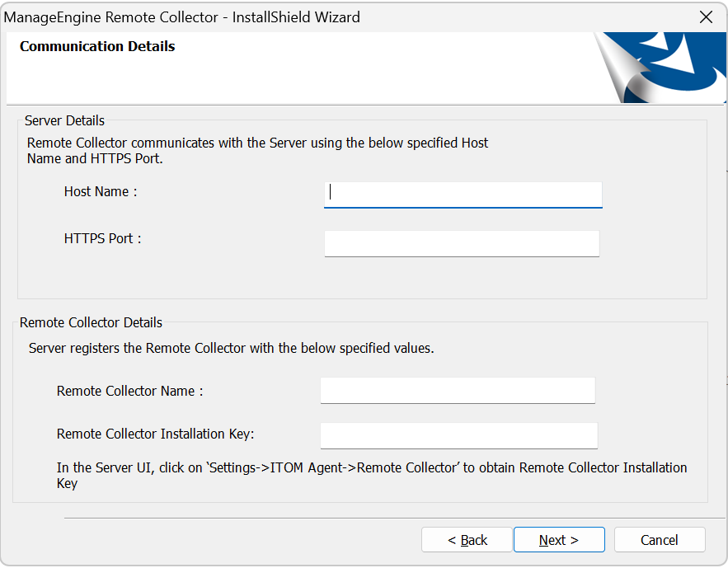Select the Remote Collector Name field
The width and height of the screenshot is (728, 568).
click(x=458, y=390)
